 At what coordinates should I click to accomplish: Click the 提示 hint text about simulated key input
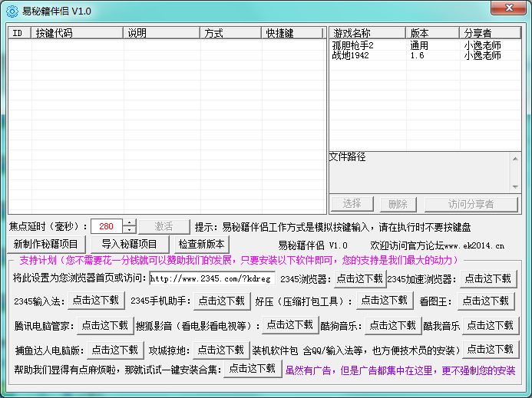click(x=333, y=227)
